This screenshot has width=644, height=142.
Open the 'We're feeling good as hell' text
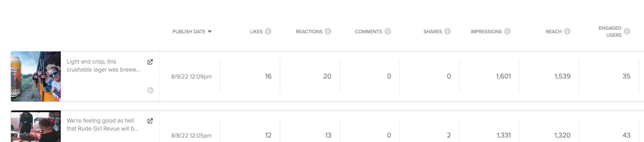click(102, 125)
